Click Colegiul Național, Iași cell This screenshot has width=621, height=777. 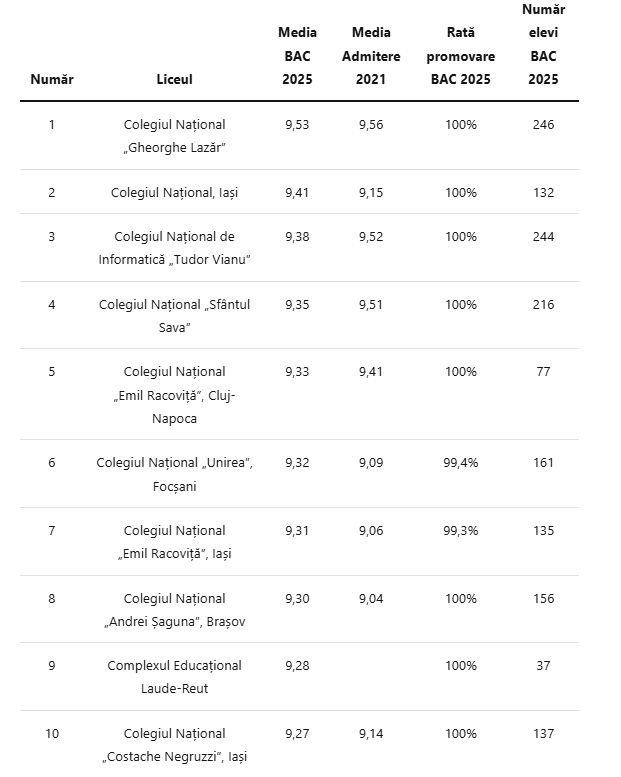(x=174, y=192)
